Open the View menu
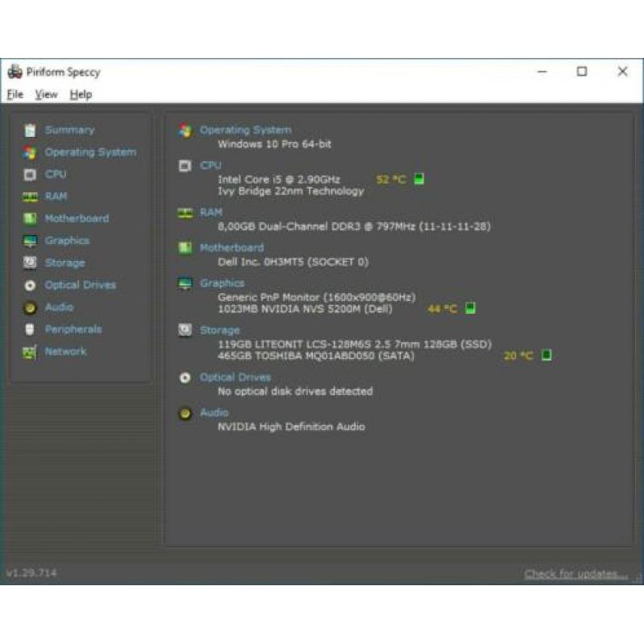 46,94
